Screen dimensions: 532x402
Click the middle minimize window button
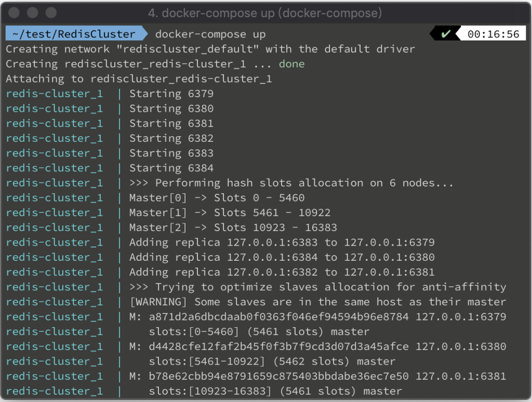point(32,12)
